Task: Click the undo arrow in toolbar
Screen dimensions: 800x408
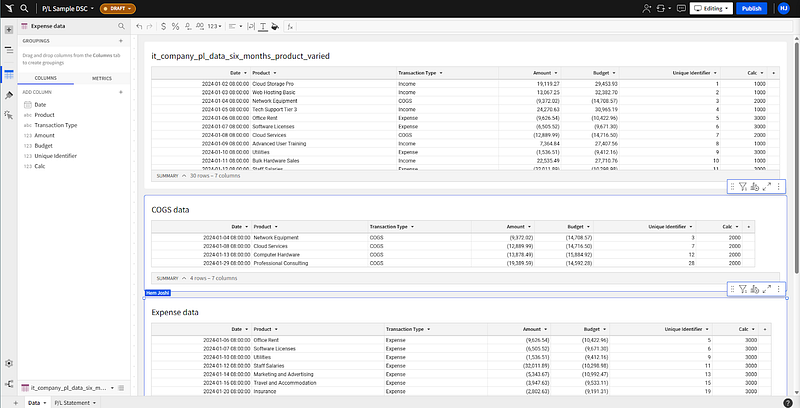Action: 139,27
